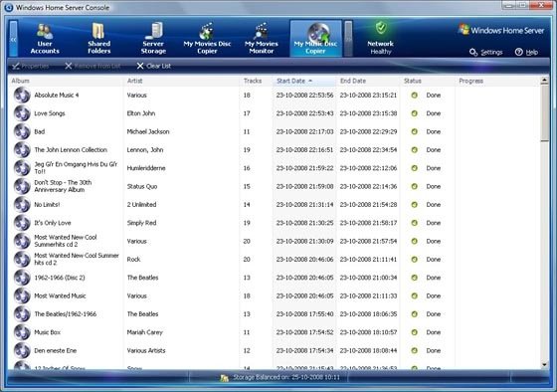Image resolution: width=557 pixels, height=392 pixels.
Task: Select My Music Disc Copier tab
Action: [x=316, y=39]
